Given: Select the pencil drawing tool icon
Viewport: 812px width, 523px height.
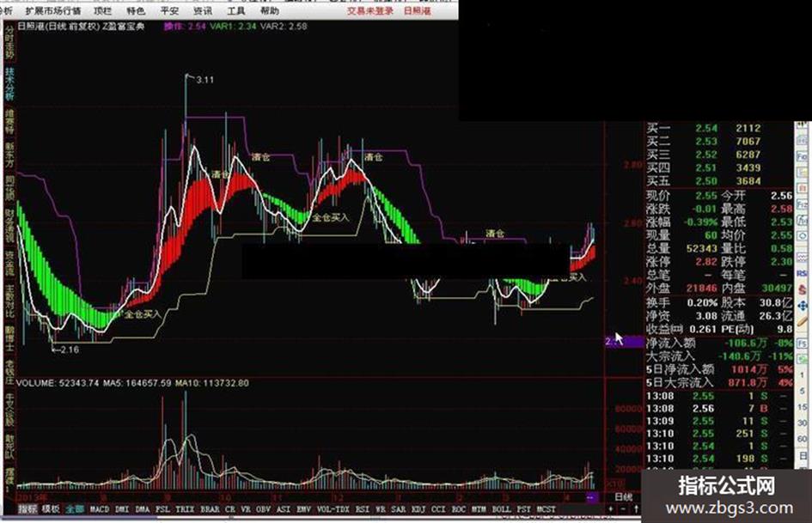Looking at the screenshot, I should [803, 323].
